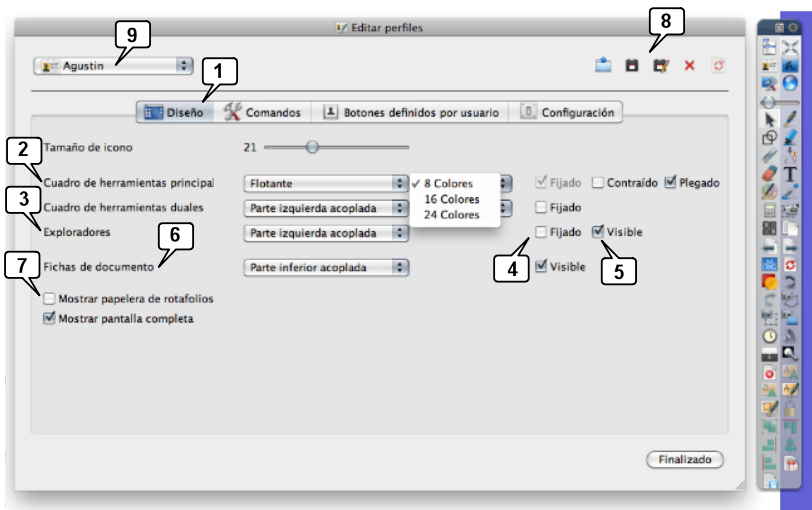
Task: Switch to the Comandos tab
Action: (263, 113)
